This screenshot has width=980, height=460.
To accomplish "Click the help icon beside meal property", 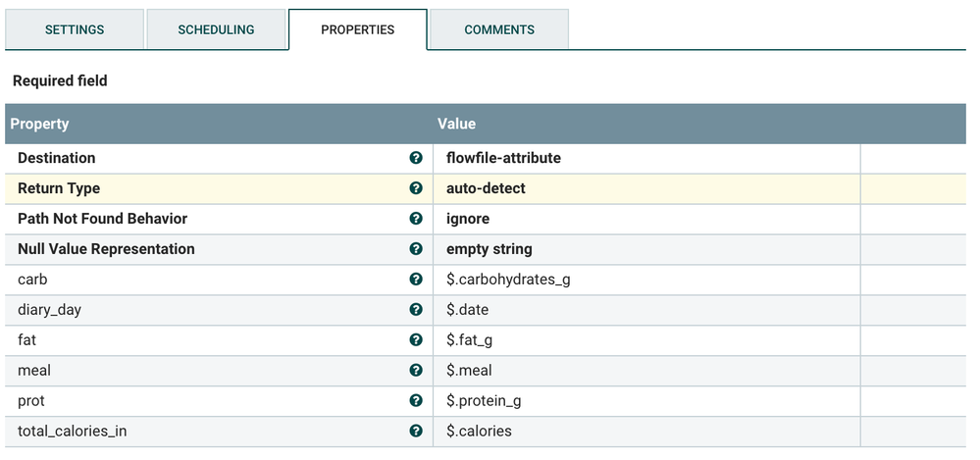I will 416,371.
